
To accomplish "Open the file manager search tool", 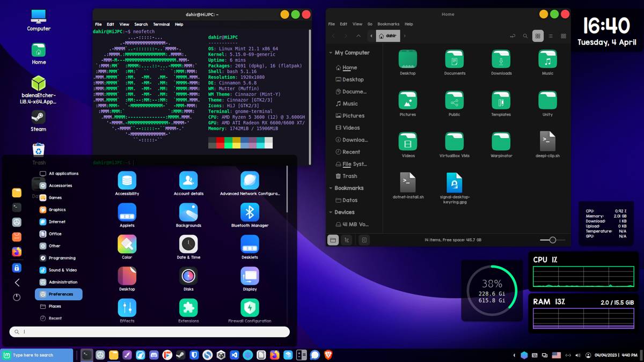I will (525, 36).
